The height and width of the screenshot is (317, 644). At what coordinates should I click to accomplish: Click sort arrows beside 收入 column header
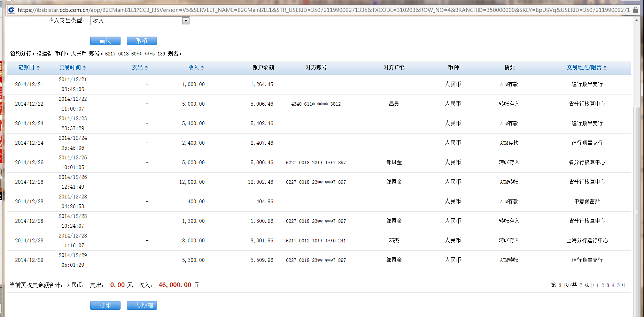coord(202,68)
